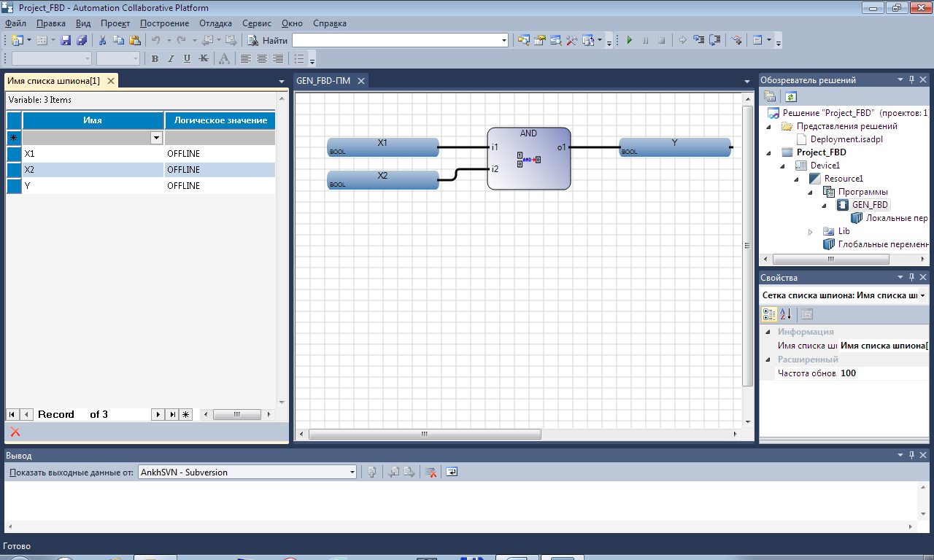Click the Refresh icon in Solution Explorer

(790, 96)
